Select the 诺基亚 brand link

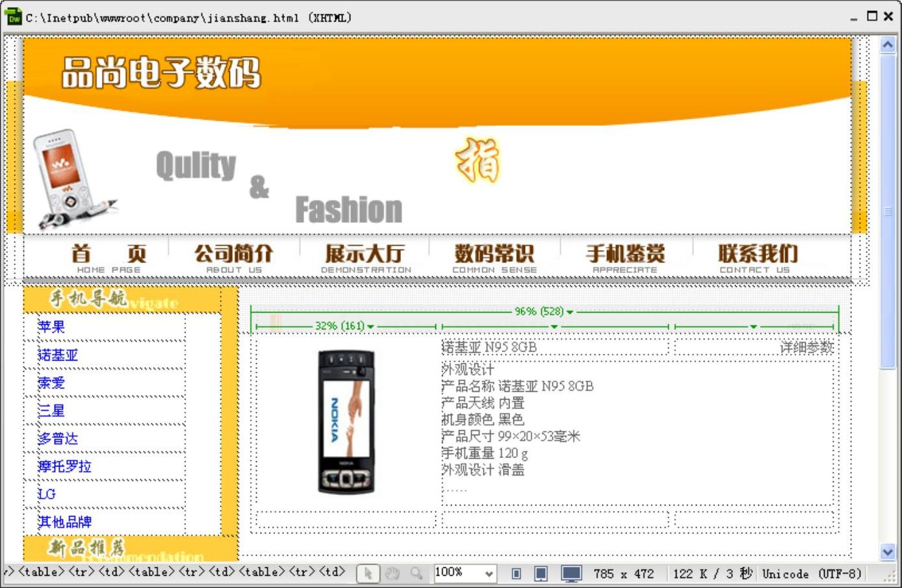click(x=58, y=355)
